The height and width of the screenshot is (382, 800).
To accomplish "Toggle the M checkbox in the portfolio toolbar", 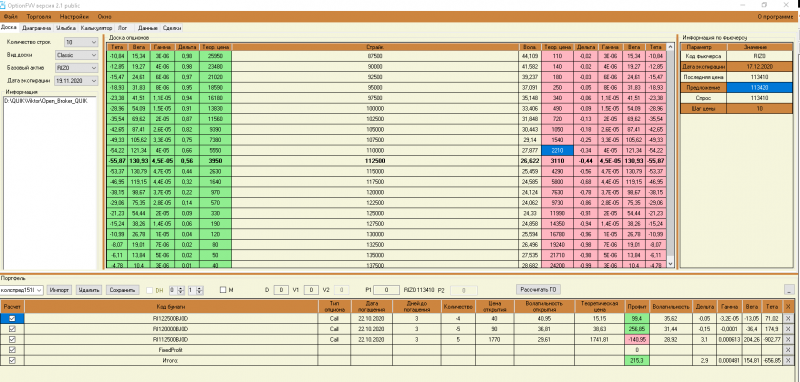I will point(222,290).
